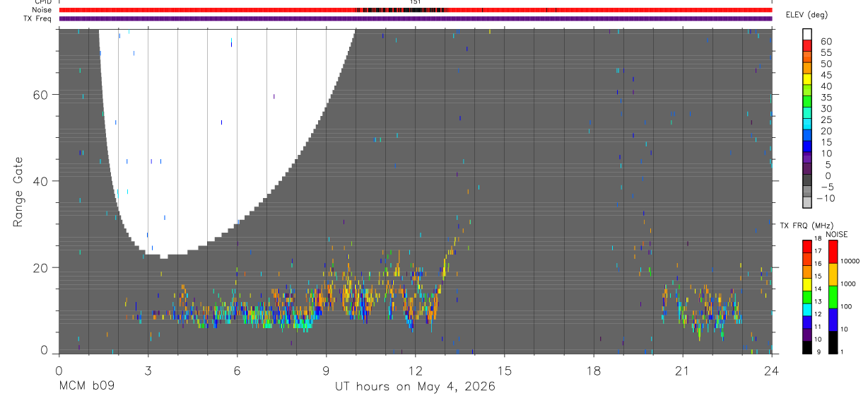This screenshot has width=868, height=401.
Task: Click the x-axis tick label '21'
Action: (x=682, y=370)
